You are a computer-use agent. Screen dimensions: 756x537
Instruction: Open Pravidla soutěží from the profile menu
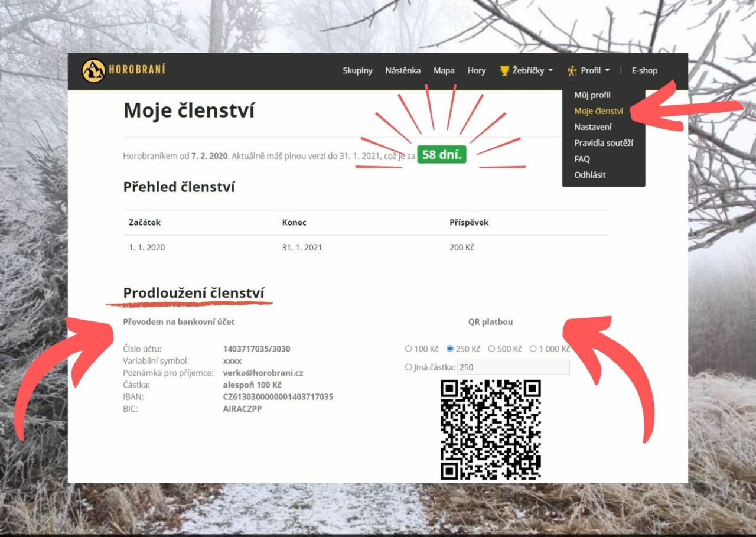(x=604, y=142)
